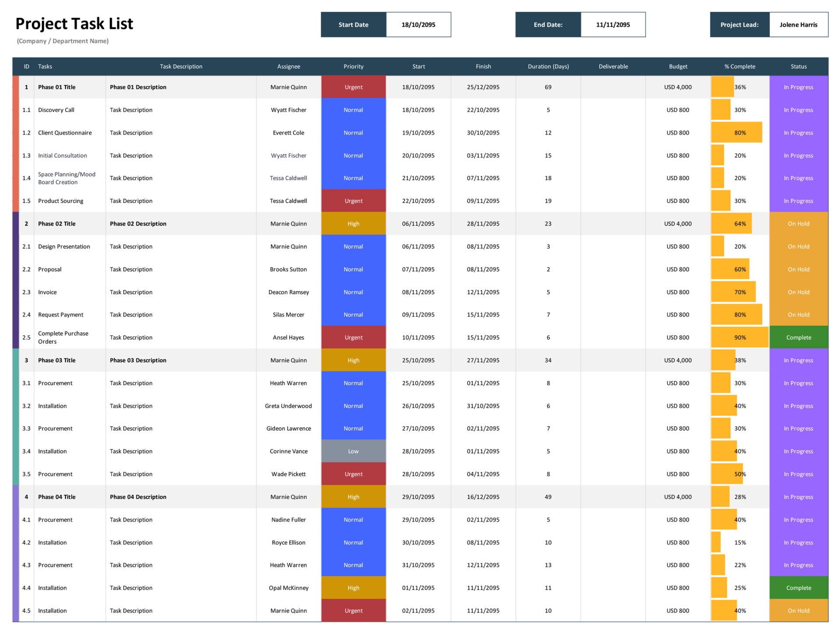
Task: Click the Status column header
Action: (x=798, y=66)
